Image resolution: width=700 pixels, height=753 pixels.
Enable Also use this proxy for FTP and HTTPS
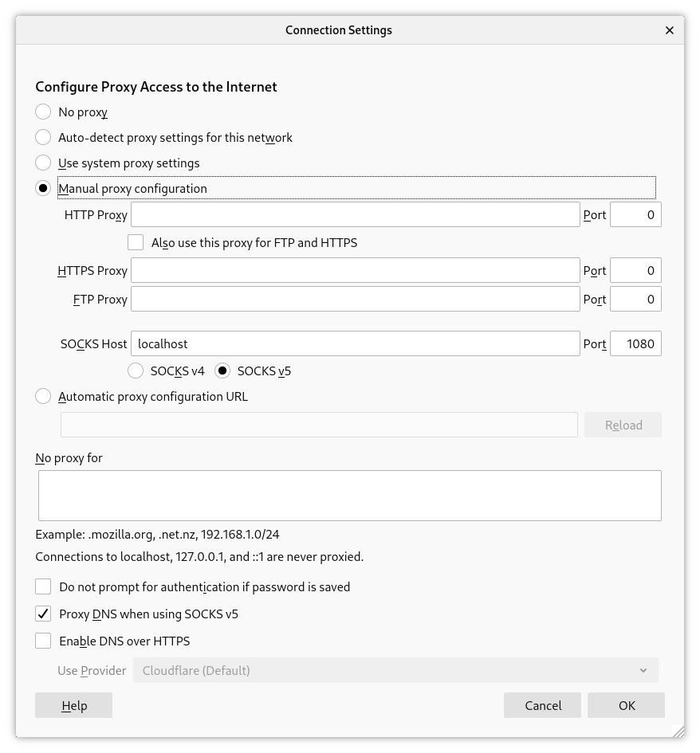coord(136,242)
